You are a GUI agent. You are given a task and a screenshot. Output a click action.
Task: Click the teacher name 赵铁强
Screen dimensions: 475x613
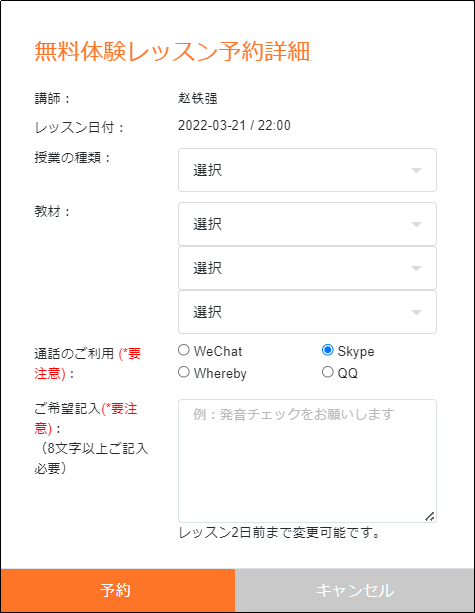coord(197,98)
